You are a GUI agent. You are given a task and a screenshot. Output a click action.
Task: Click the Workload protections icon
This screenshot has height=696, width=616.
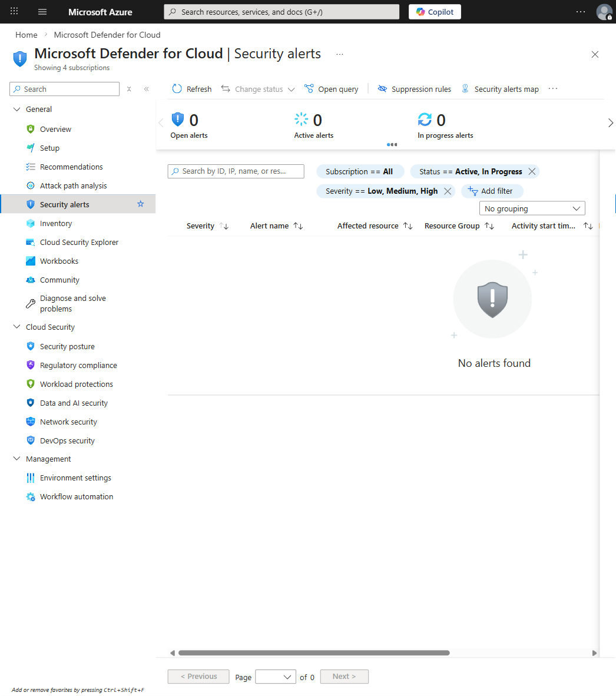31,383
